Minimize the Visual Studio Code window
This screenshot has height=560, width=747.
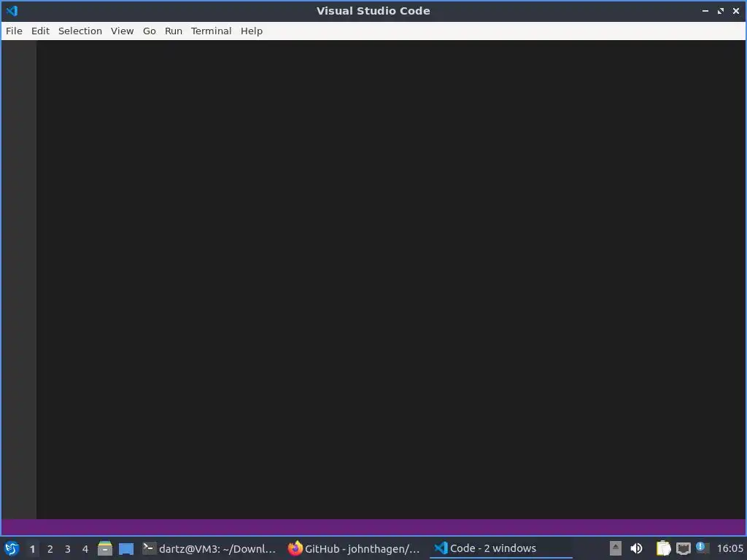point(705,10)
